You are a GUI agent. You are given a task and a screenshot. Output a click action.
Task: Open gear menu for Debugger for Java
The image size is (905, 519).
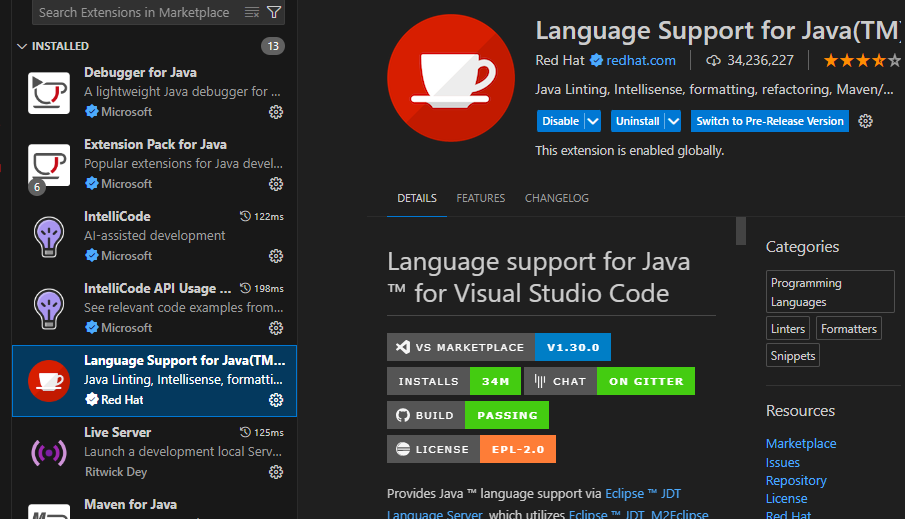276,112
